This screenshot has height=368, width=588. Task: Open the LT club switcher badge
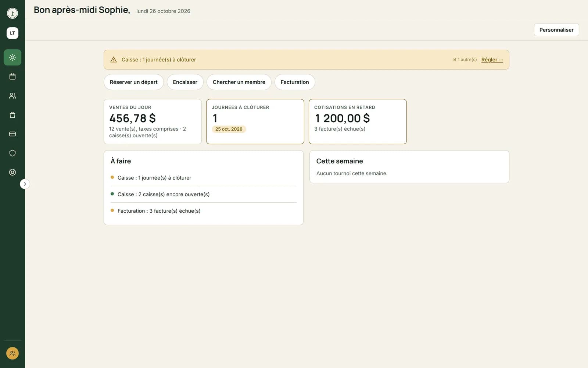tap(12, 33)
